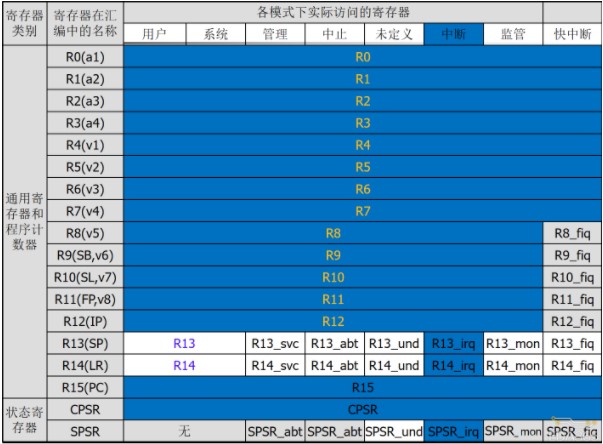The height and width of the screenshot is (444, 603).
Task: Pick the R14_mon cell
Action: (x=513, y=365)
